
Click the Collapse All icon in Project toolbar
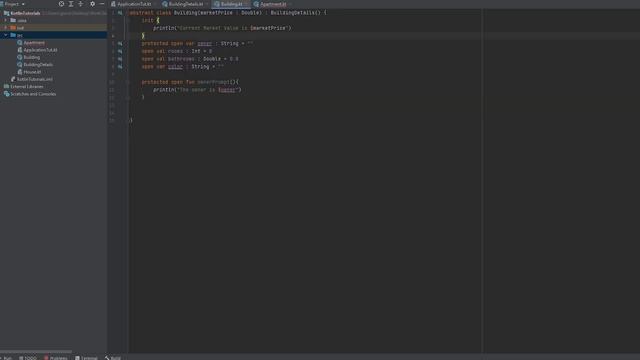pyautogui.click(x=81, y=4)
